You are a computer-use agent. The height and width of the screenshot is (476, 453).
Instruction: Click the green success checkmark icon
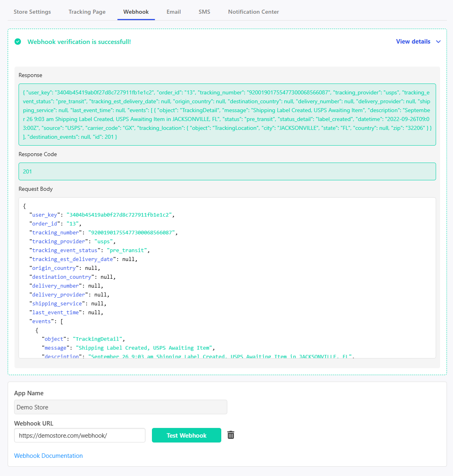coord(18,42)
